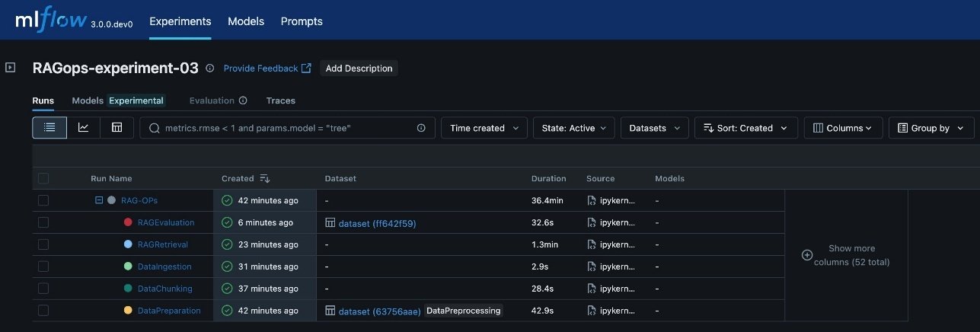The width and height of the screenshot is (980, 332).
Task: Tick the RAGEvaluation run checkbox
Action: (43, 222)
